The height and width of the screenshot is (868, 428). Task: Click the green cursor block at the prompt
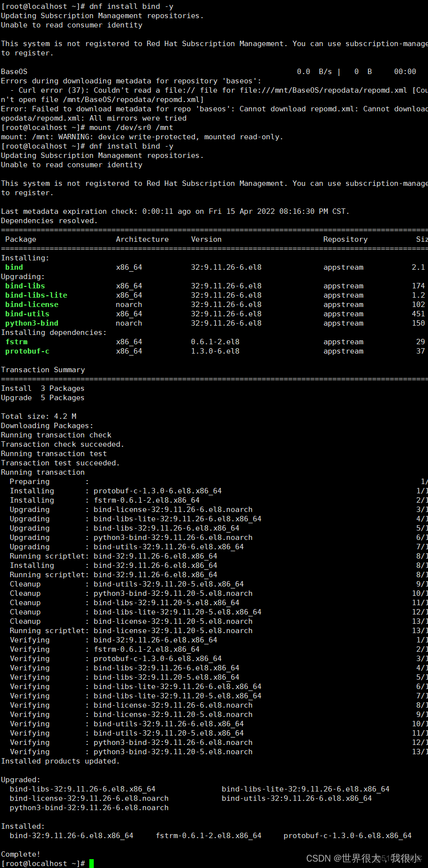[x=91, y=863]
